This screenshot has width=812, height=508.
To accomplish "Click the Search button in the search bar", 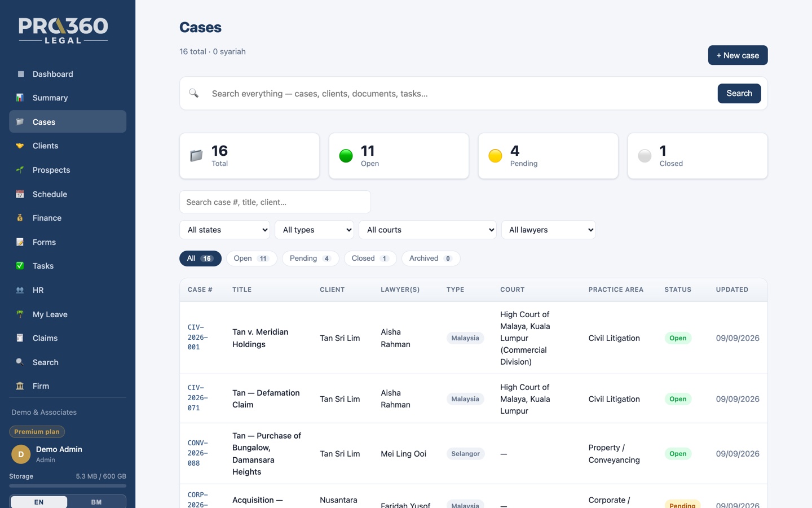I will (x=739, y=93).
